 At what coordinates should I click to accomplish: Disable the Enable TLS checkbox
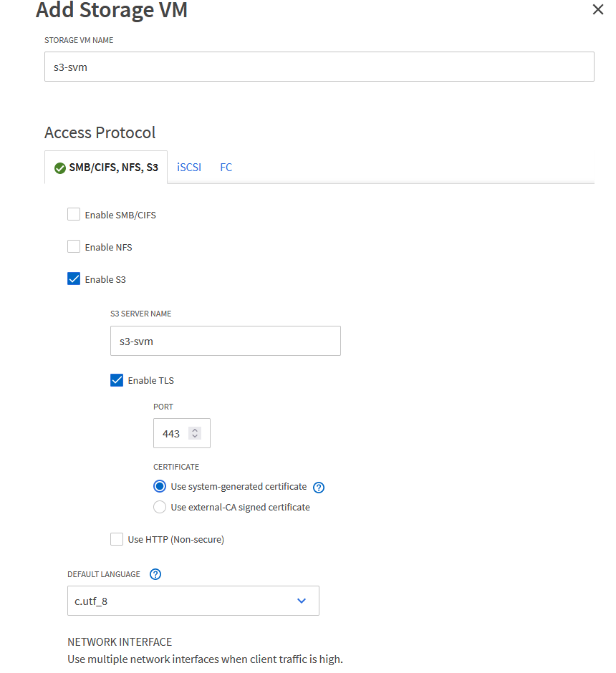pyautogui.click(x=117, y=380)
